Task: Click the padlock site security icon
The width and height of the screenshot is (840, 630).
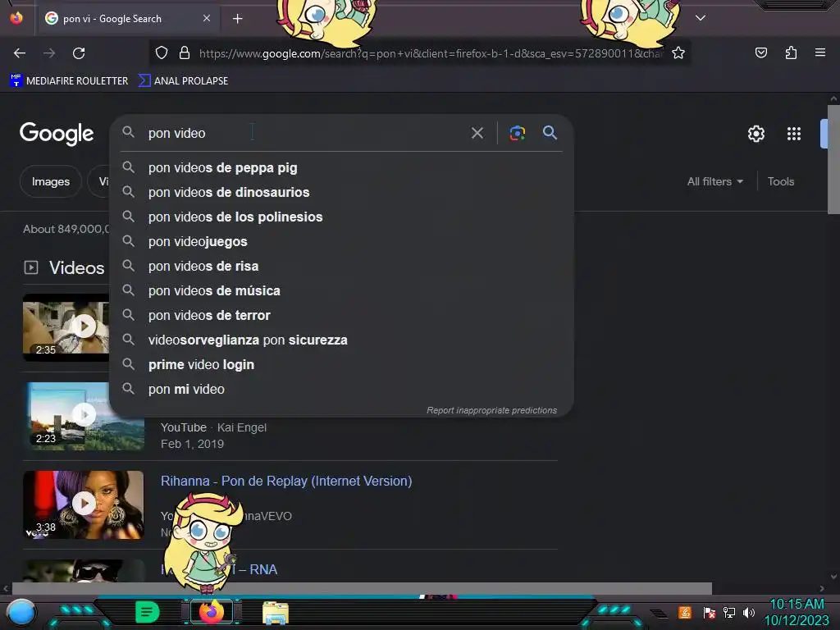Action: click(185, 52)
